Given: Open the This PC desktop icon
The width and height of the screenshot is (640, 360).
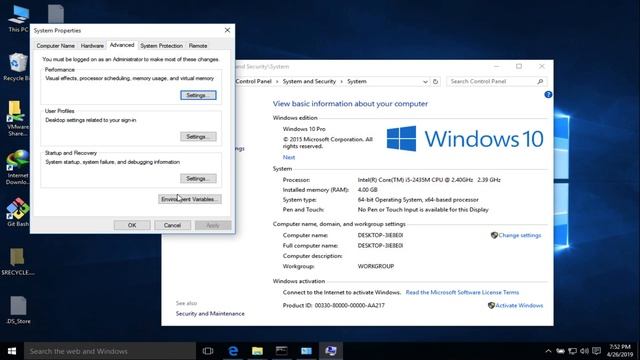Looking at the screenshot, I should 18,18.
